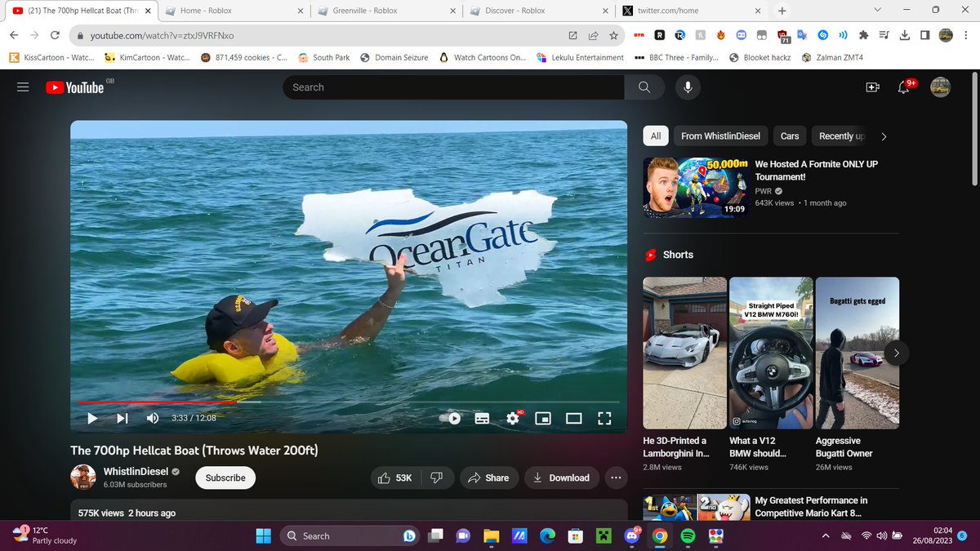Open the Aggressive Bugatti Owner short
The height and width of the screenshot is (551, 980).
[x=857, y=353]
